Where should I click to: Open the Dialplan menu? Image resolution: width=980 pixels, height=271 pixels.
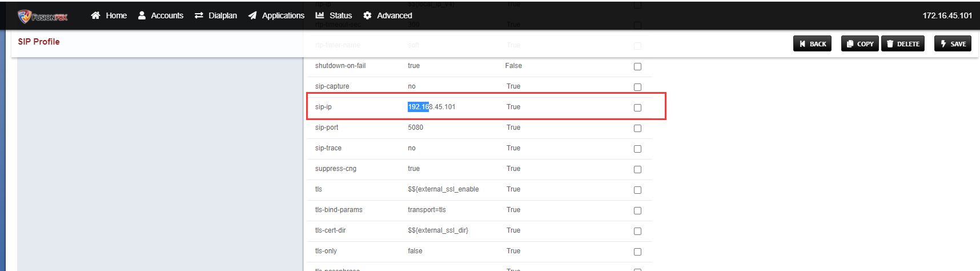[216, 15]
